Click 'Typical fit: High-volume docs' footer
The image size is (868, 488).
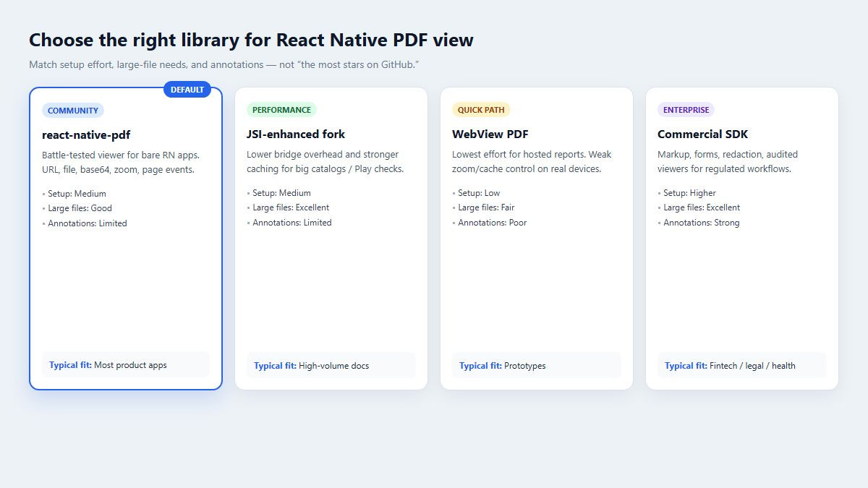coord(331,365)
